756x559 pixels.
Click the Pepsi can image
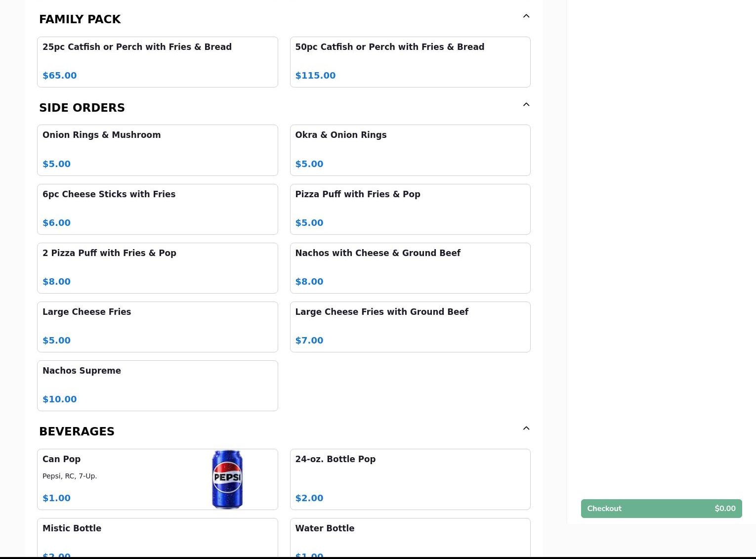(x=227, y=479)
